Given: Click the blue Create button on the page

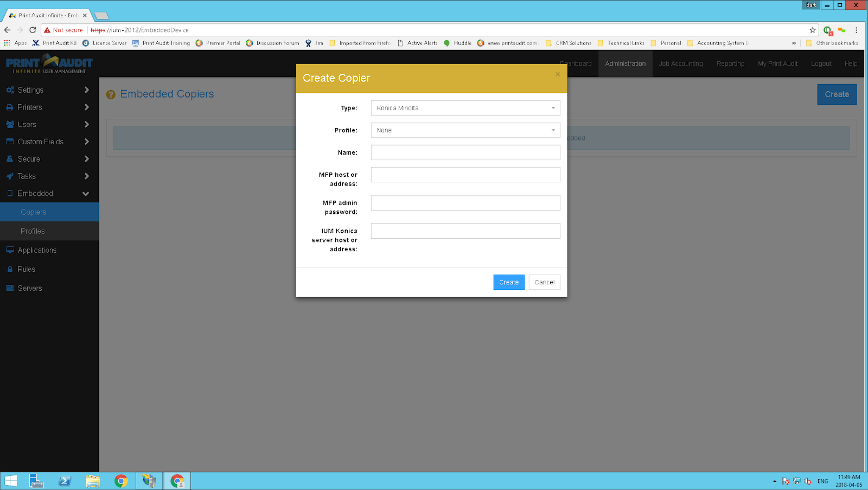Looking at the screenshot, I should (837, 94).
